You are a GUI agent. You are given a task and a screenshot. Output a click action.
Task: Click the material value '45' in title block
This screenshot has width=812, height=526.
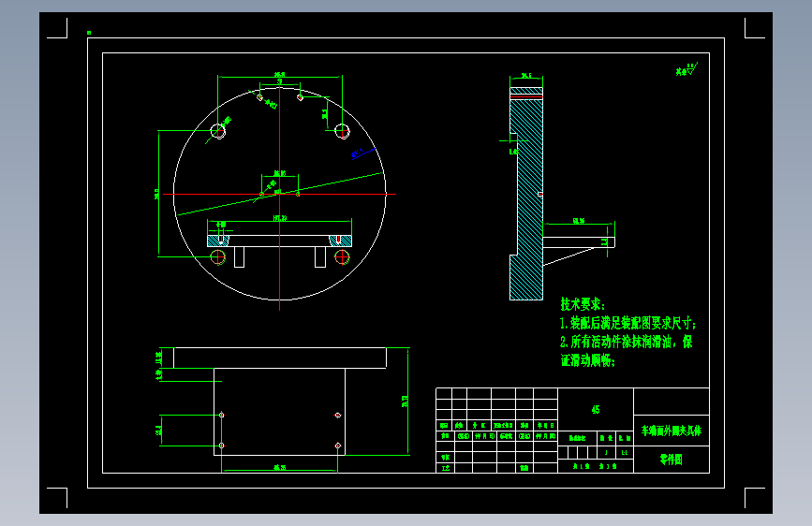(x=596, y=410)
